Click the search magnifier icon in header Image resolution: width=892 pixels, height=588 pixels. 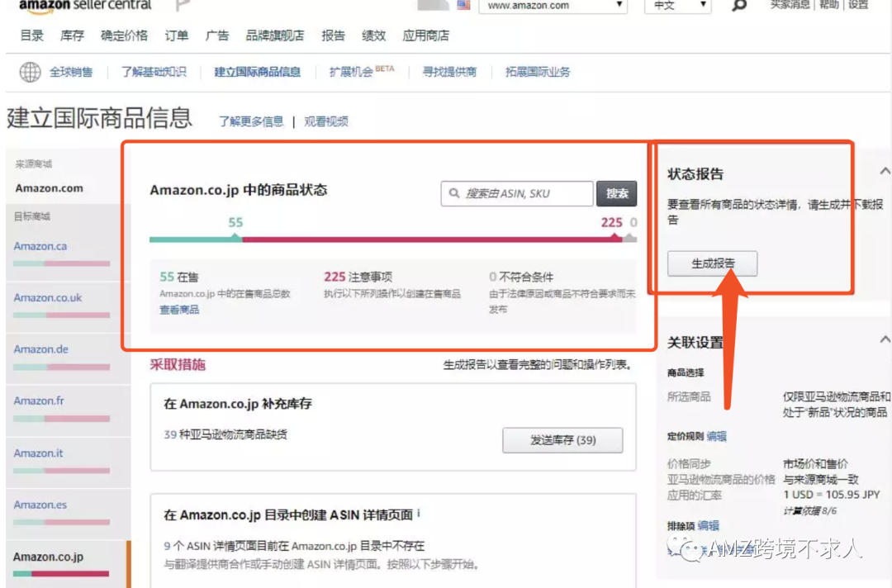[738, 6]
